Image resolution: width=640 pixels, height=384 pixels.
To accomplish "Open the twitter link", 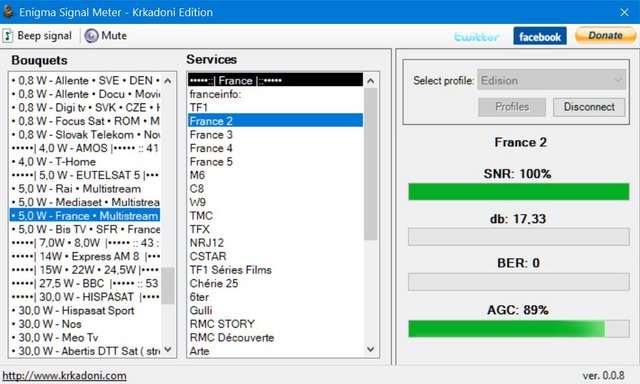I will click(477, 37).
